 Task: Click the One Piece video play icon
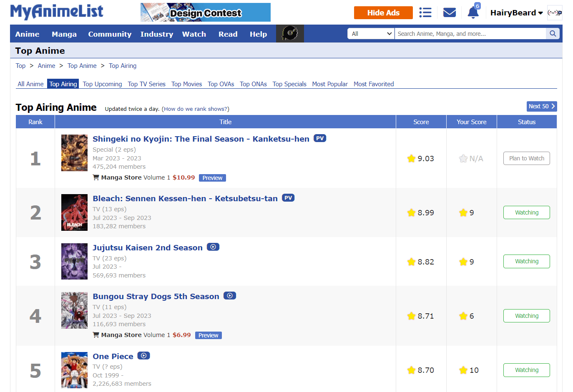click(143, 356)
